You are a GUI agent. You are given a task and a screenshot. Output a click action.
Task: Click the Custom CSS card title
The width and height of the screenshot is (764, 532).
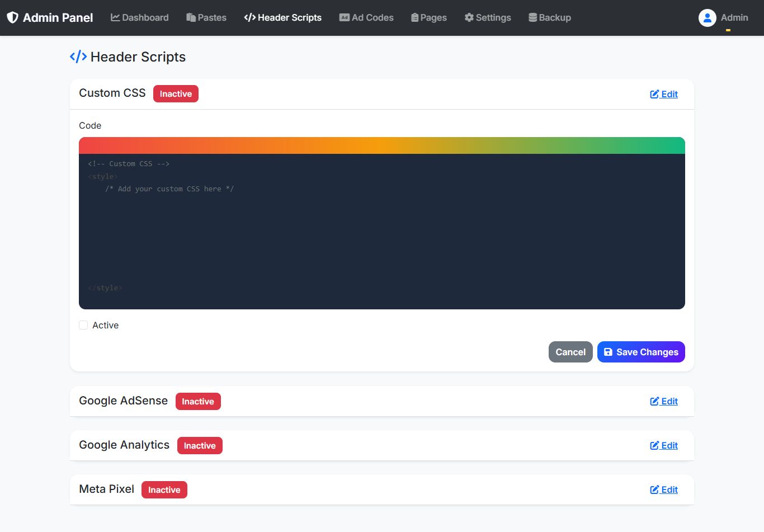point(112,93)
